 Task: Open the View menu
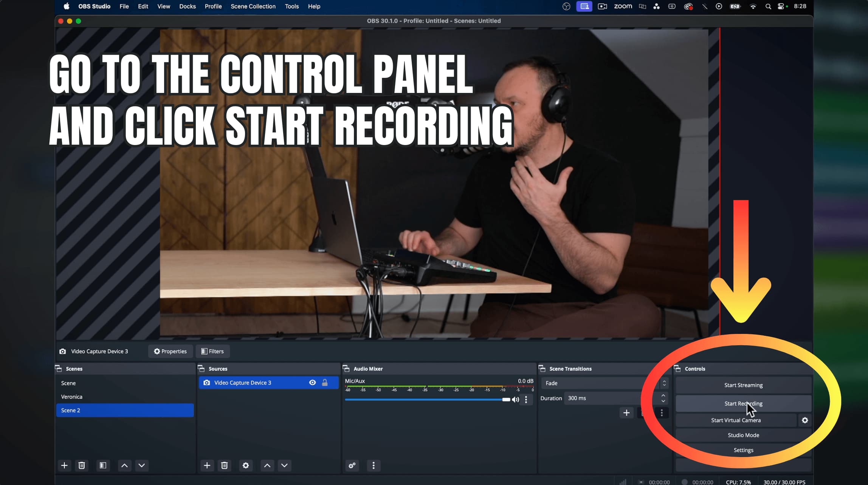click(x=164, y=6)
